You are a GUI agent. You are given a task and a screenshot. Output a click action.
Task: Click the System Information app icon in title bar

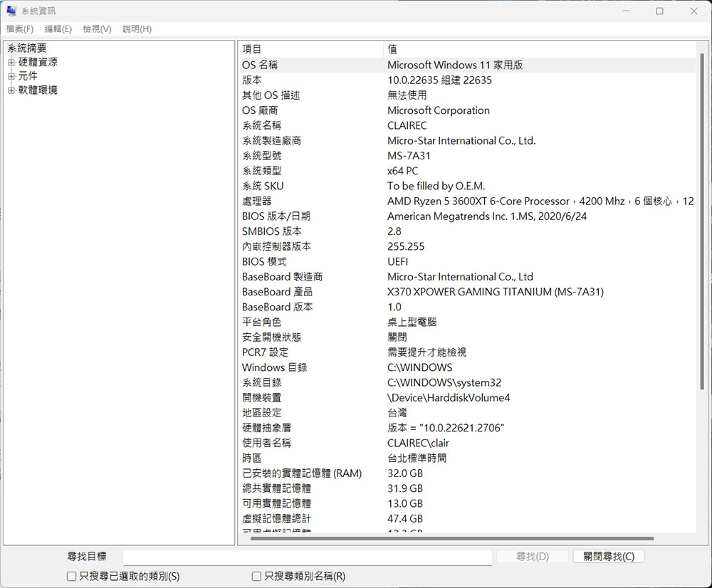[x=11, y=11]
